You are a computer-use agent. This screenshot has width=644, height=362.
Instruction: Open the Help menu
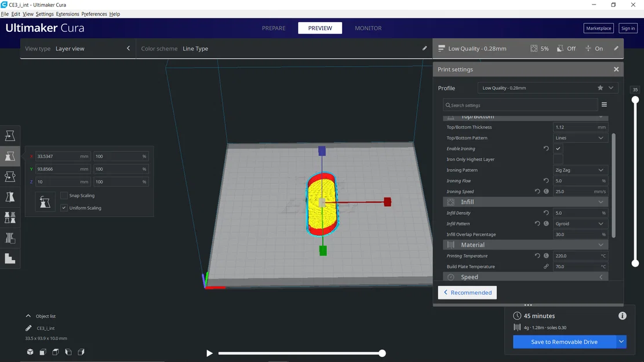click(115, 14)
